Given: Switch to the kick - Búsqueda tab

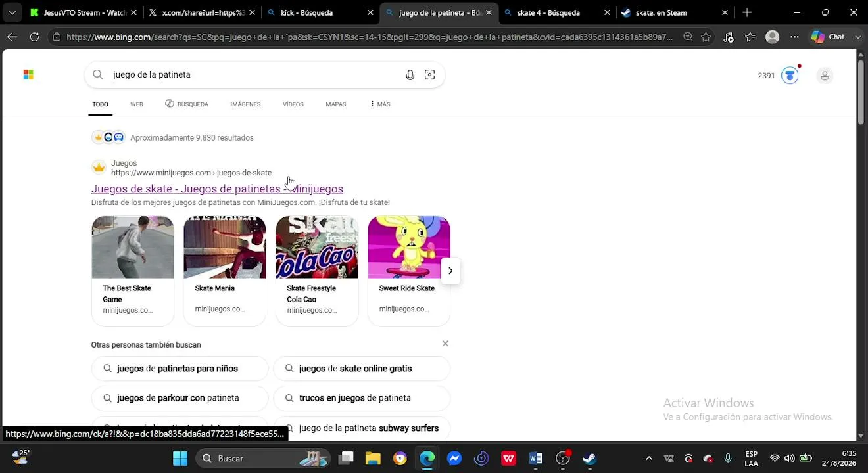Looking at the screenshot, I should point(320,12).
